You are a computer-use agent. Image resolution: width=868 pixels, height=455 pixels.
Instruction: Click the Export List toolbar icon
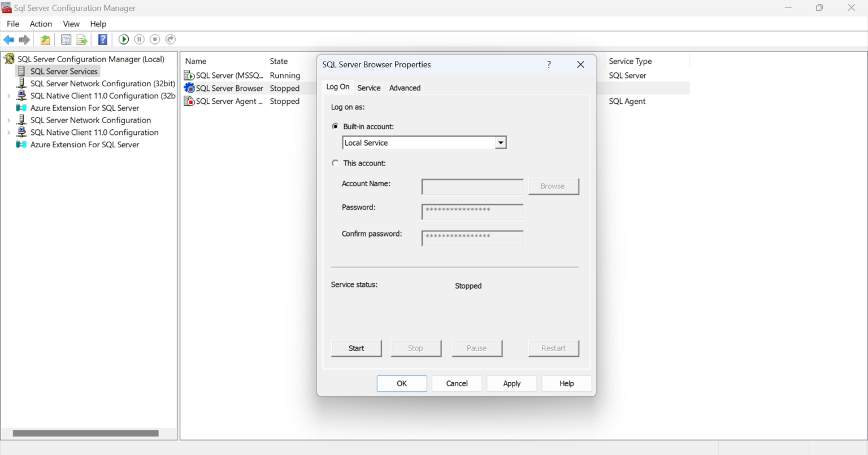(81, 39)
